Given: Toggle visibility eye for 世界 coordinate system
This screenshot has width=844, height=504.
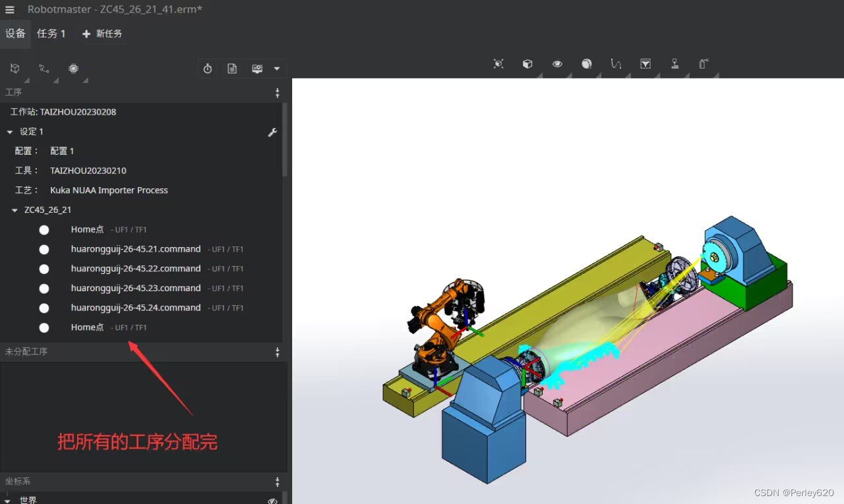Looking at the screenshot, I should pyautogui.click(x=273, y=501).
